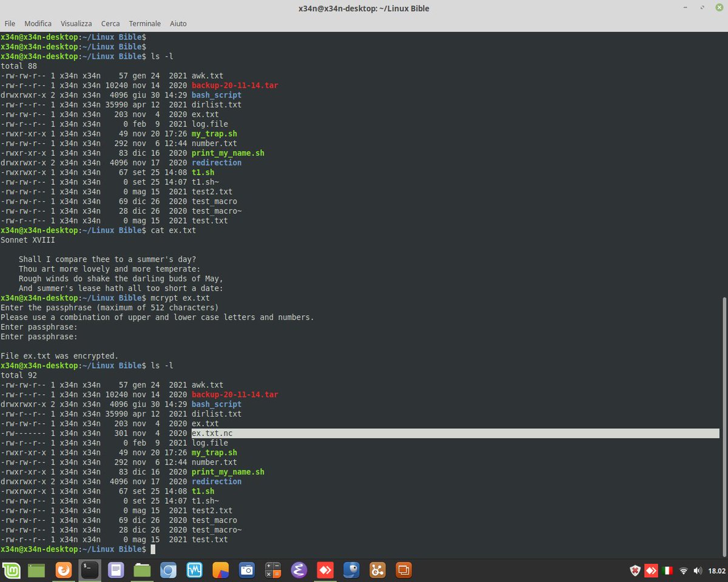This screenshot has height=582, width=728.
Task: Open the volume control
Action: [x=698, y=570]
